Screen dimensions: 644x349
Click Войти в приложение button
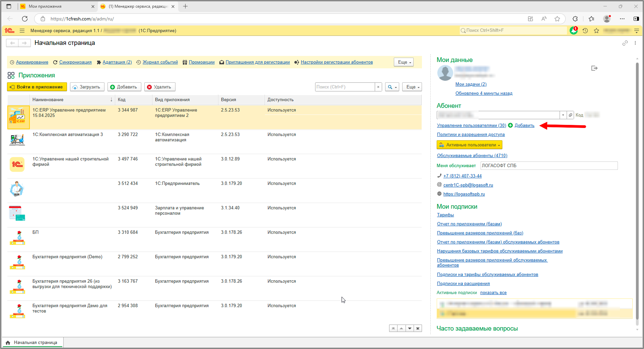click(37, 87)
